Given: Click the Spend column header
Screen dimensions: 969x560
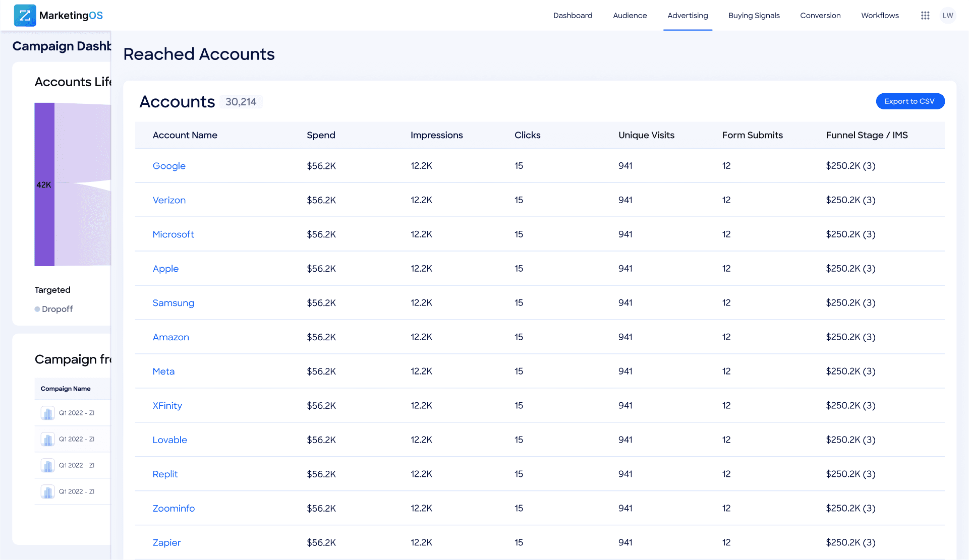Looking at the screenshot, I should click(x=321, y=135).
